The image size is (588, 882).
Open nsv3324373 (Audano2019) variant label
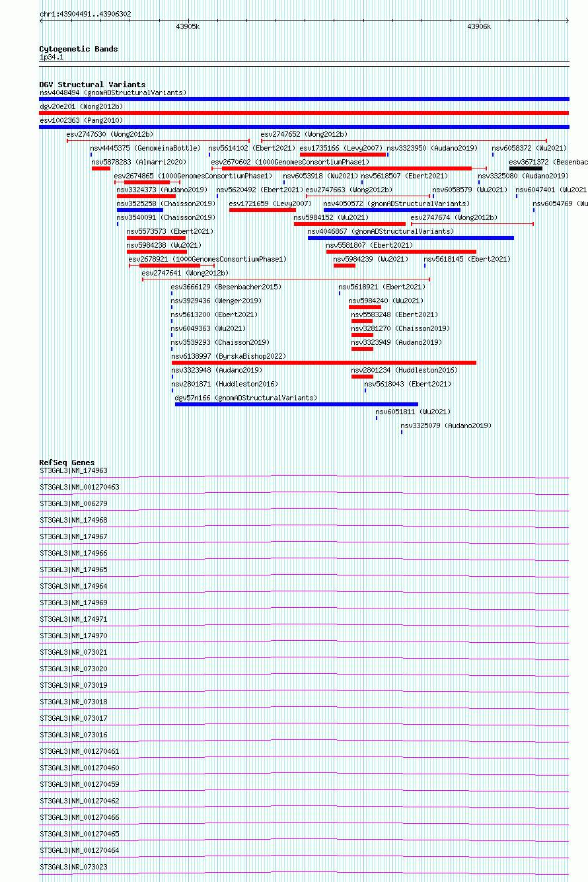coord(163,190)
